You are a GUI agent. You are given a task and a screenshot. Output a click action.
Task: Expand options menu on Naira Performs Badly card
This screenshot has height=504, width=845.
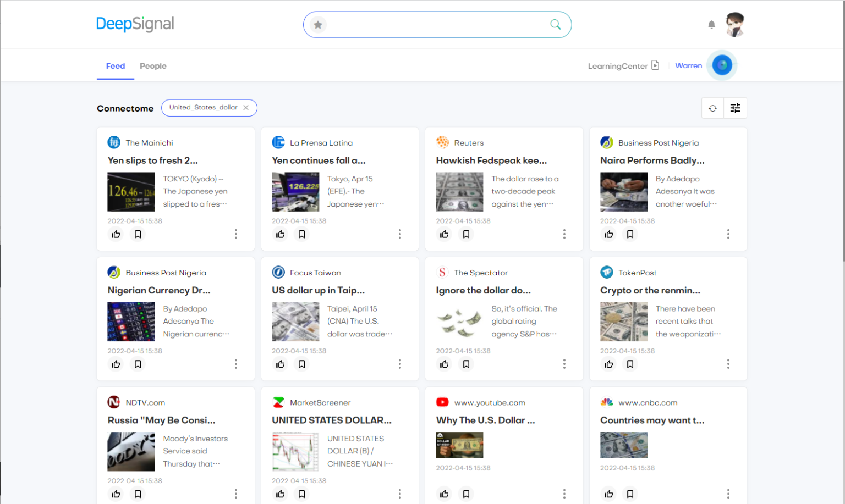coord(728,235)
